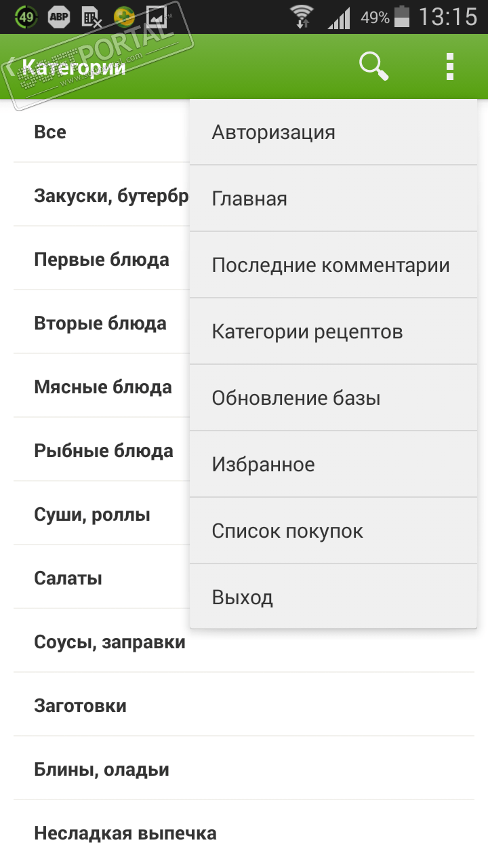The image size is (488, 868).
Task: Open the Несладкая выпечка category
Action: pos(125,833)
